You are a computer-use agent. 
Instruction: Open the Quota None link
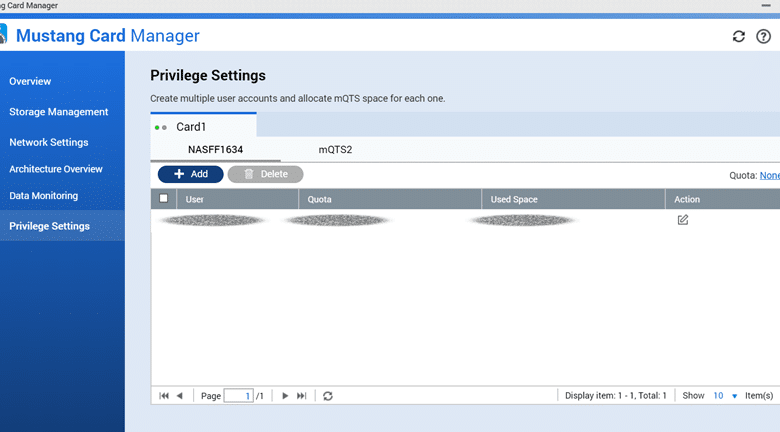(770, 176)
